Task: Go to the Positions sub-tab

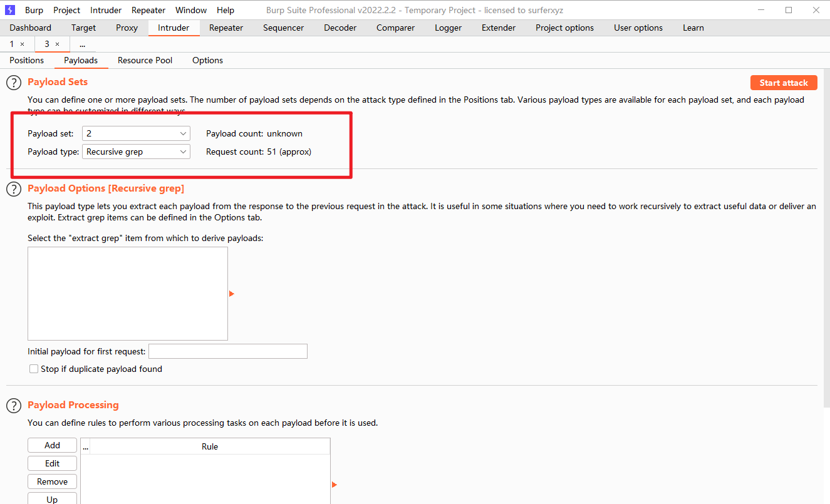Action: (x=27, y=60)
